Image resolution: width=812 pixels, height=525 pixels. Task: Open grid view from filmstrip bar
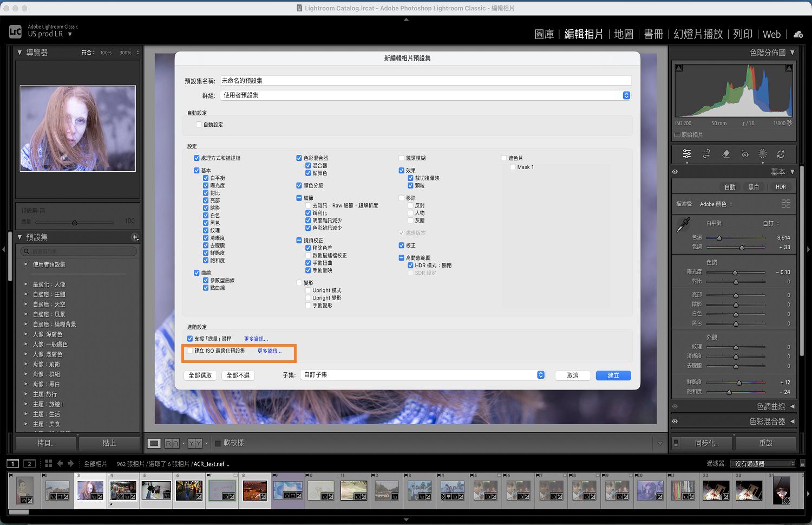(48, 463)
